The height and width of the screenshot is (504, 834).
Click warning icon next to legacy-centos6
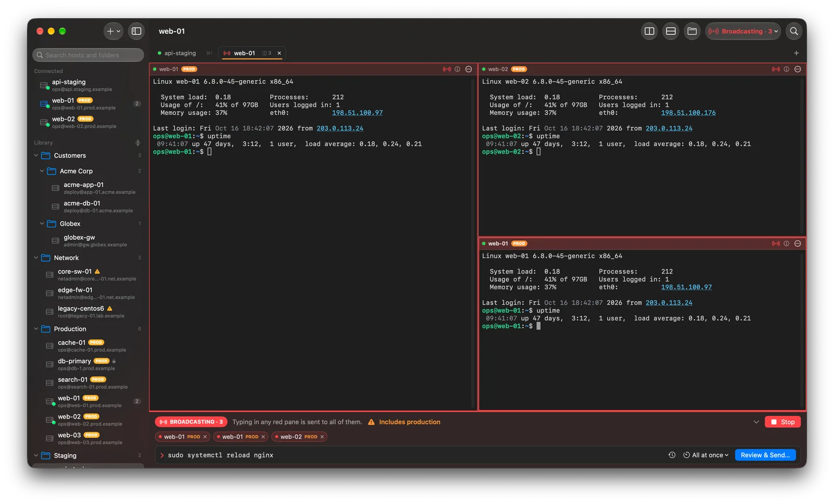109,309
